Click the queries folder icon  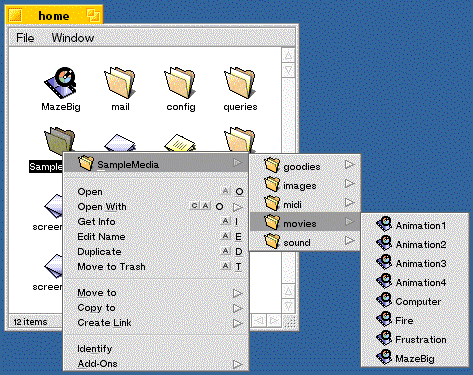(240, 83)
